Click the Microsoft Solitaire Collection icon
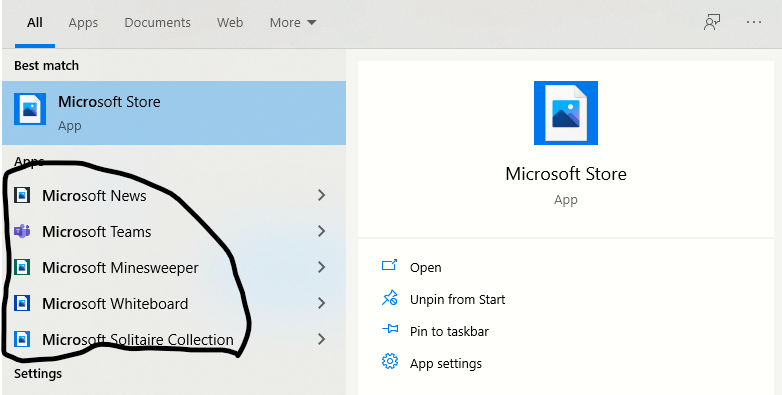 click(x=22, y=339)
